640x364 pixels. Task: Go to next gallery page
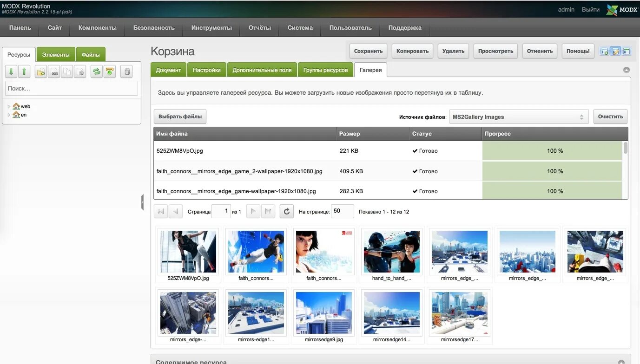pos(253,212)
